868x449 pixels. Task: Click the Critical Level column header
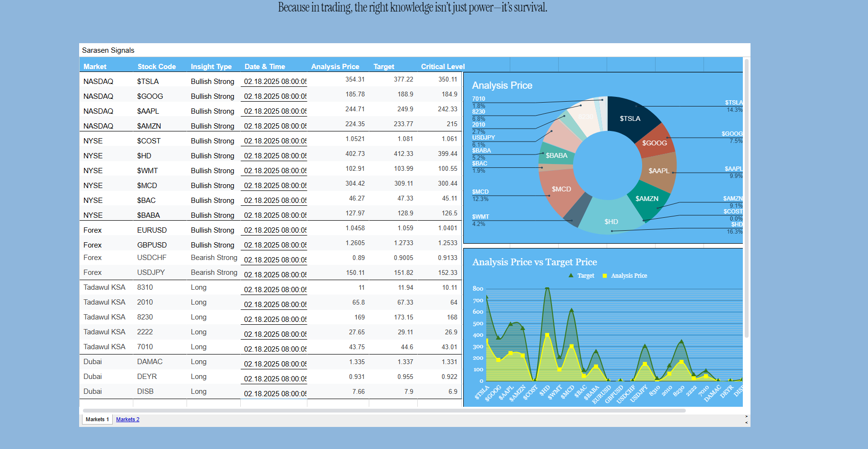pos(443,67)
